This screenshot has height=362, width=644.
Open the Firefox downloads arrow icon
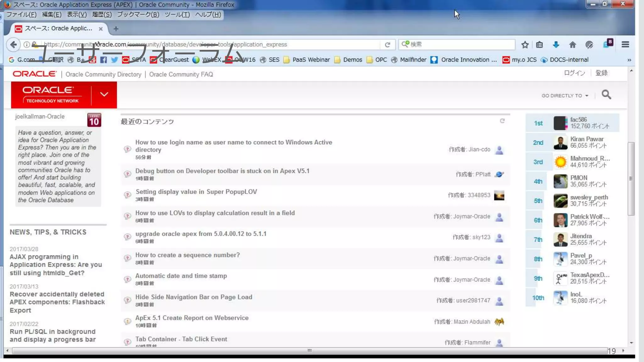point(556,45)
